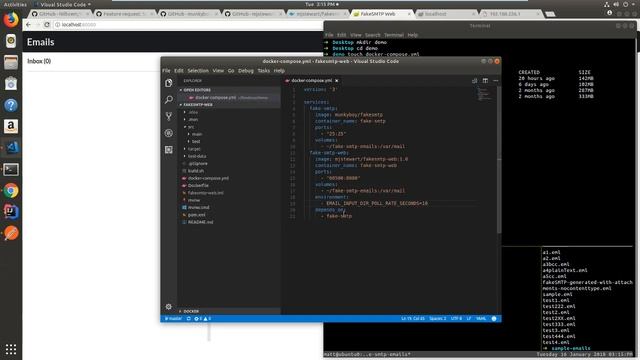Click the browser address bar showing localhost
The height and width of the screenshot is (360, 640).
pos(188,24)
